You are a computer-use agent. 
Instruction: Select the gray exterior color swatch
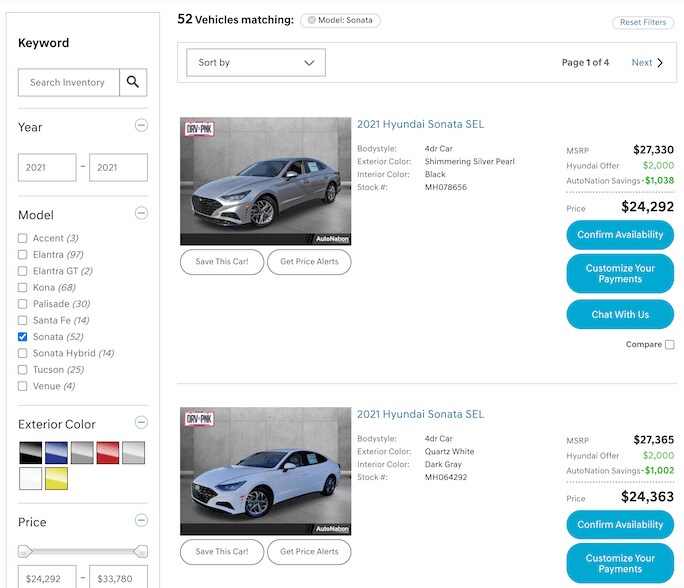pos(82,452)
